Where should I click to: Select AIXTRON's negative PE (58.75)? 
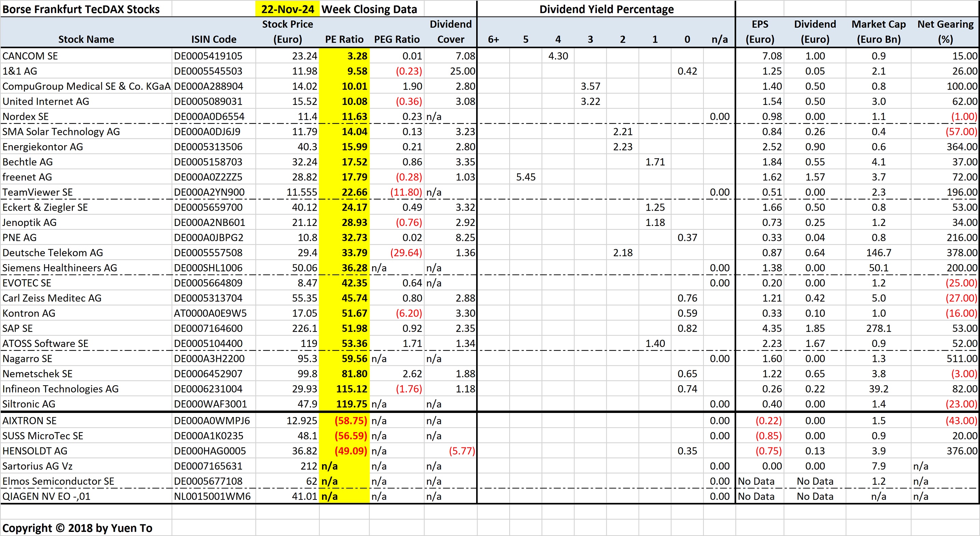click(351, 421)
